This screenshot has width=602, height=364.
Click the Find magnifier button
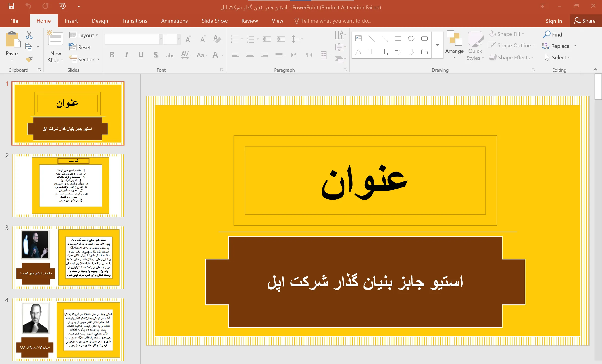pos(553,35)
